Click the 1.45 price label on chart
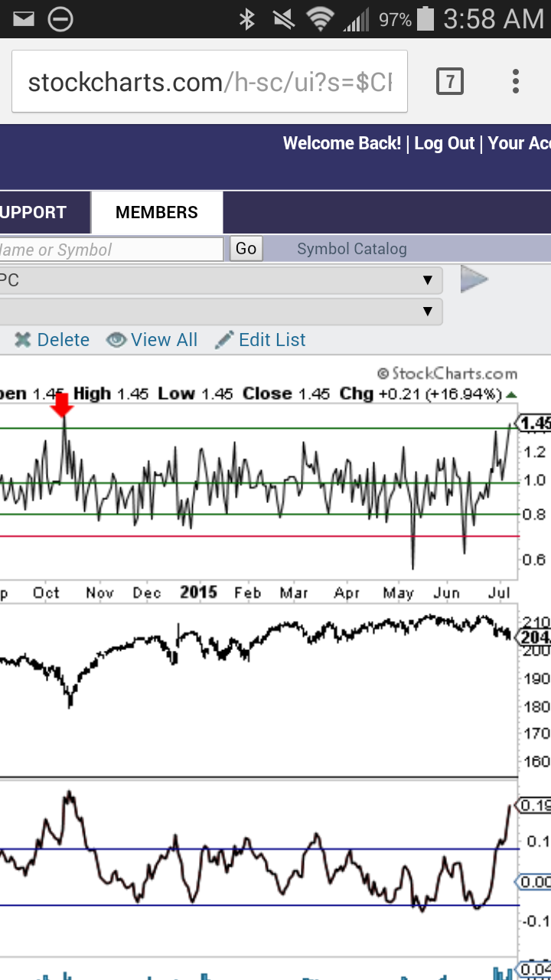The height and width of the screenshot is (980, 551). [x=535, y=423]
